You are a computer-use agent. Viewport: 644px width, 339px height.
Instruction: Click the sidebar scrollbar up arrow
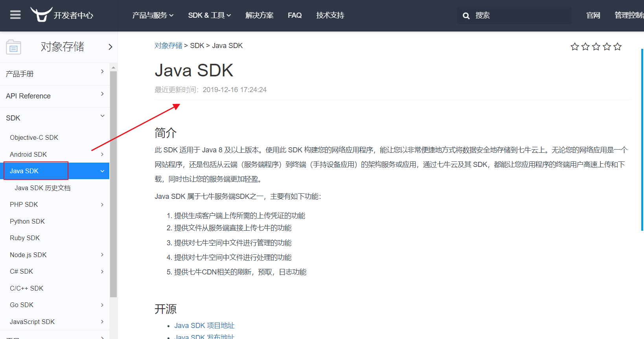114,67
